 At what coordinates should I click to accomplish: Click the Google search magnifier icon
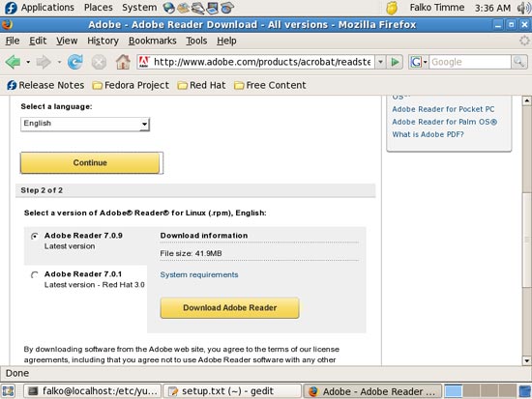(x=518, y=62)
